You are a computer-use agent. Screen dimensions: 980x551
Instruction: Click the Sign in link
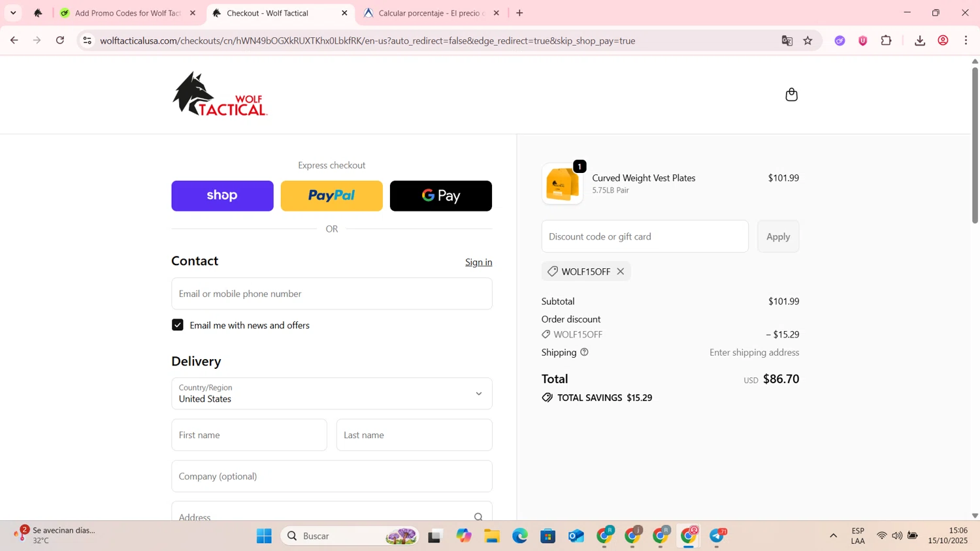479,262
